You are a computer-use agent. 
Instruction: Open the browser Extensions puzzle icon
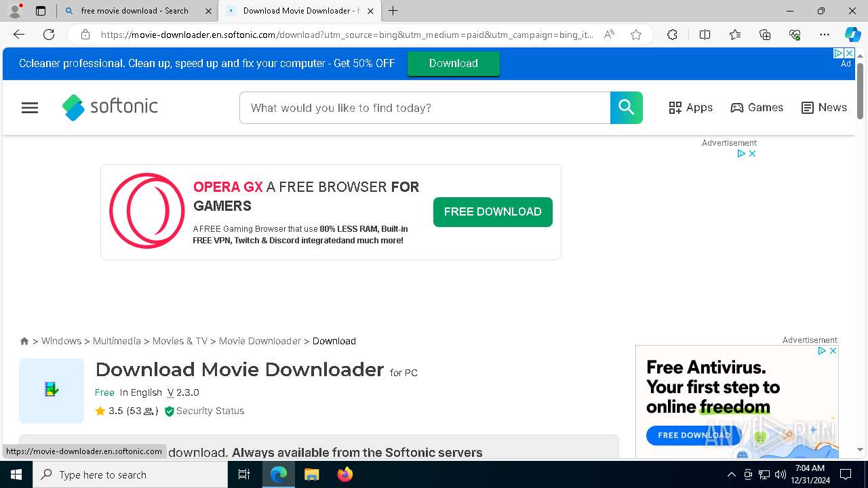[x=672, y=35]
